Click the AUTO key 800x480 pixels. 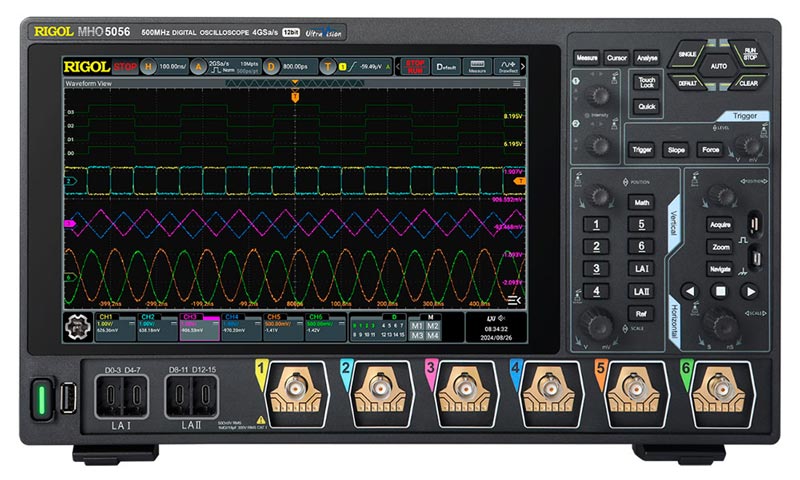pos(718,66)
